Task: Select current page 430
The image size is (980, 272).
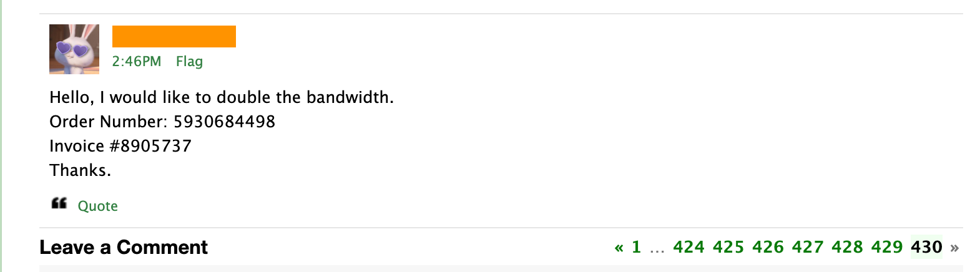Action: click(x=926, y=247)
